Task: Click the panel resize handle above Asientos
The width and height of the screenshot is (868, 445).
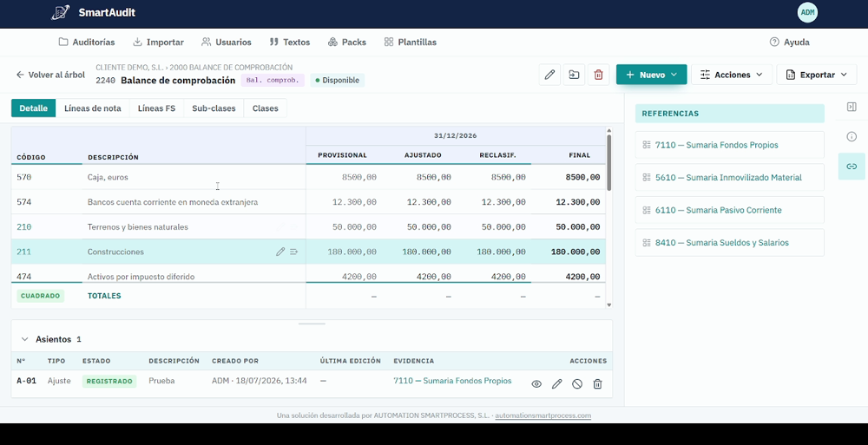Action: coord(312,324)
